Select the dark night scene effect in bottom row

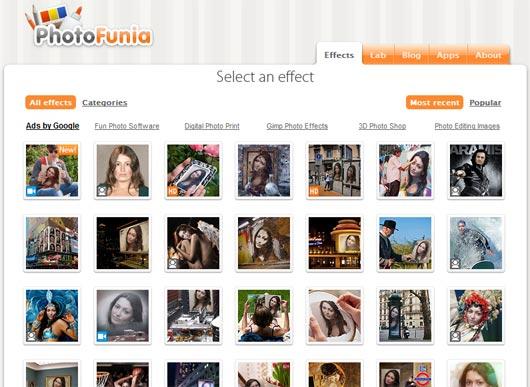(193, 374)
